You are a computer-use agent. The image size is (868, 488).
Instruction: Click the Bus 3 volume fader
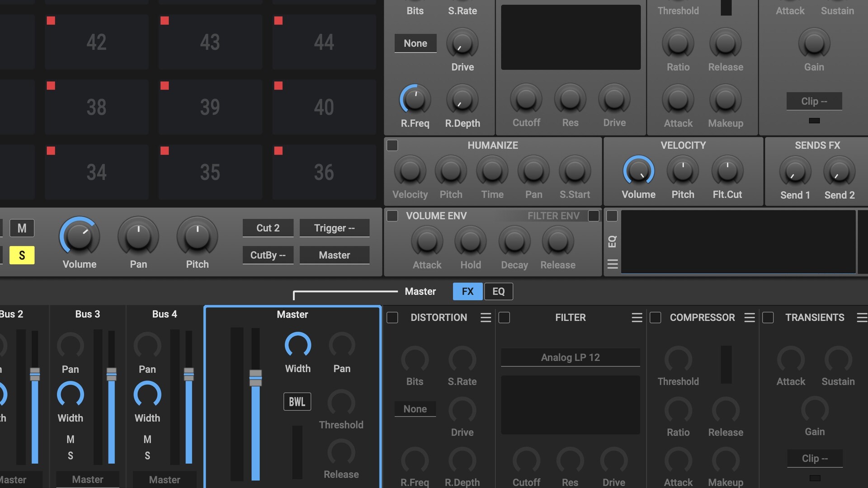[111, 374]
